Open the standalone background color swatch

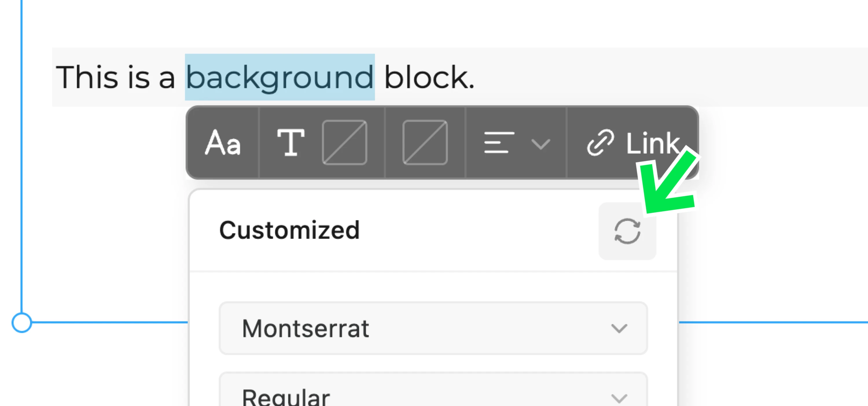[425, 143]
